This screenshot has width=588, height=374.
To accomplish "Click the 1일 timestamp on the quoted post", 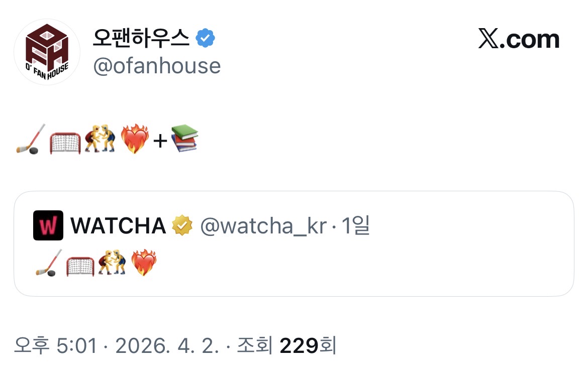I will coord(356,226).
